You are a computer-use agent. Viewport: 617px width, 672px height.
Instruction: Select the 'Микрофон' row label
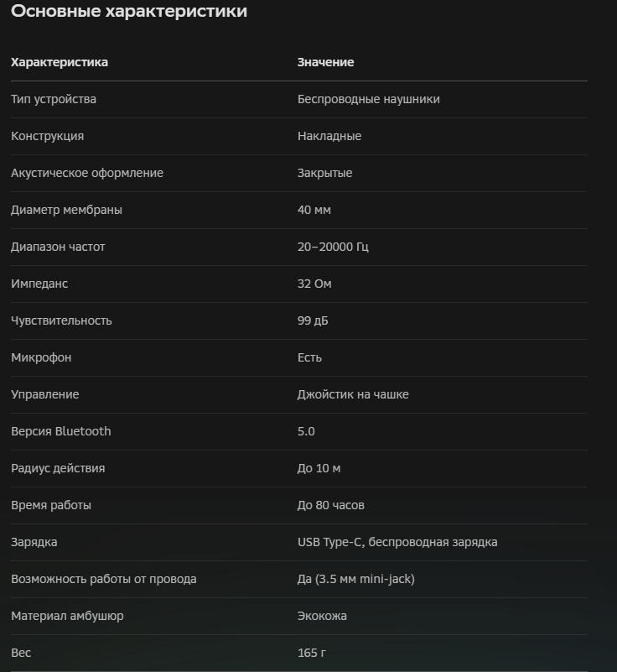[41, 357]
